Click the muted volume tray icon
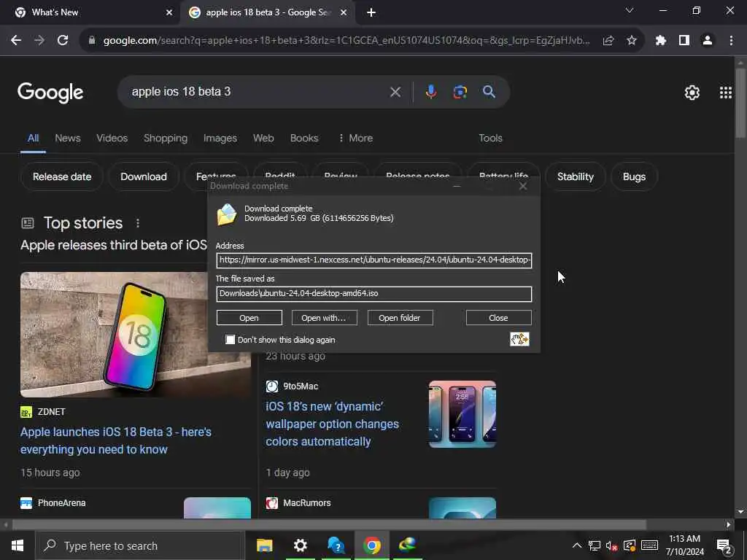This screenshot has height=560, width=747. 612,545
